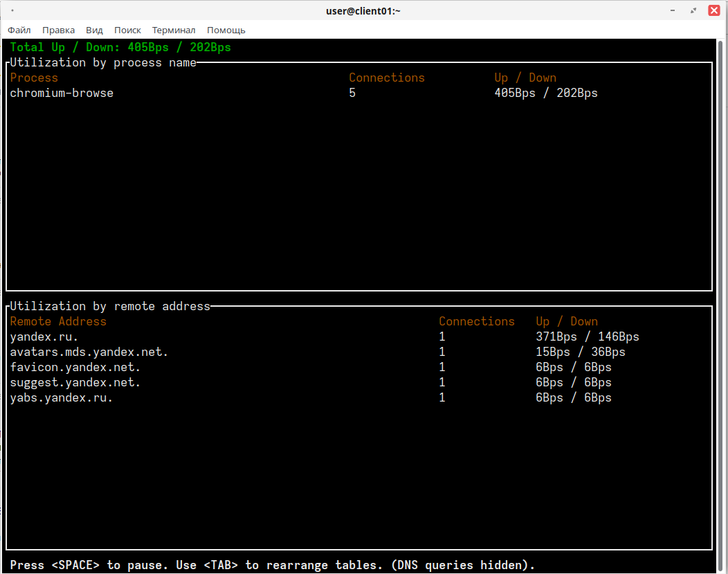Open the Терминал menu
The width and height of the screenshot is (728, 574).
click(x=174, y=30)
